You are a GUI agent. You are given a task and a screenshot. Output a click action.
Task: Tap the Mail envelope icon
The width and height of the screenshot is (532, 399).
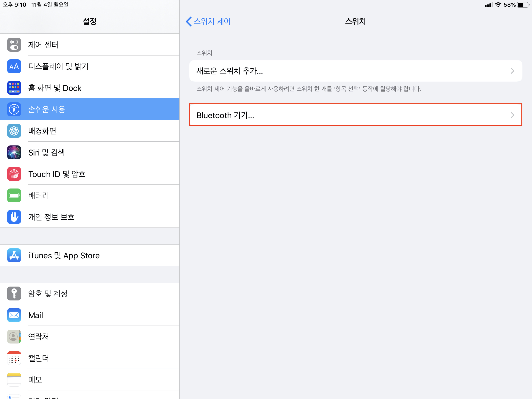click(x=14, y=315)
